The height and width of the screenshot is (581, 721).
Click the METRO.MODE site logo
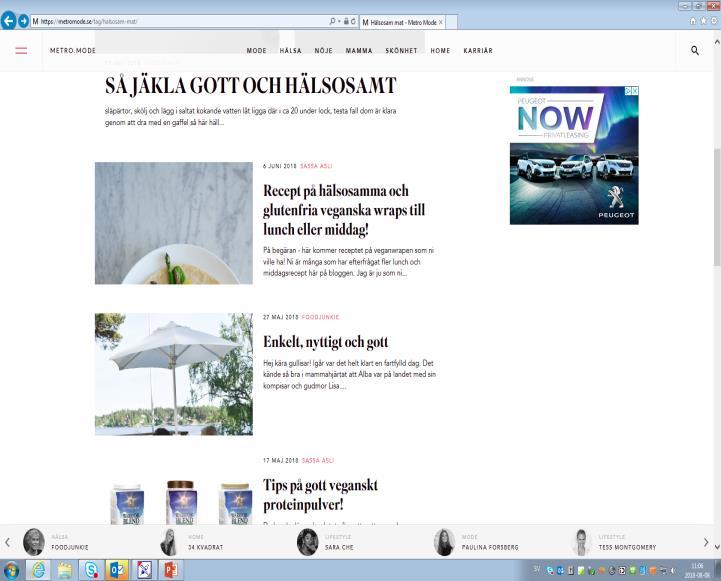click(73, 51)
